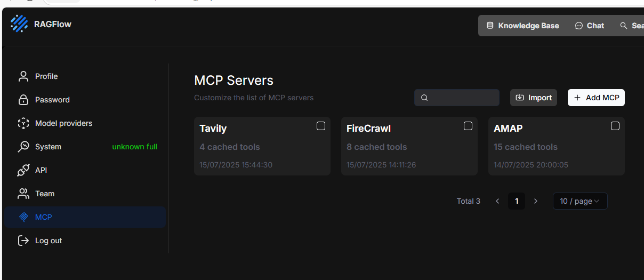
Task: Go to next page with right chevron
Action: coord(536,201)
